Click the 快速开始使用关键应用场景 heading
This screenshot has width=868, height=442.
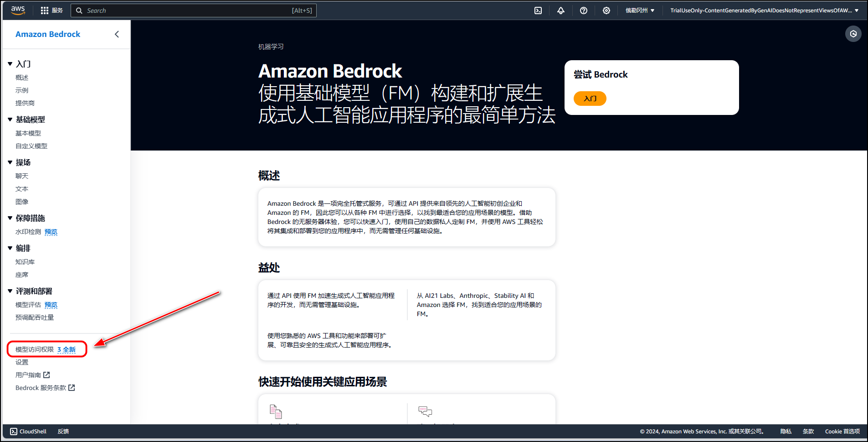tap(323, 382)
